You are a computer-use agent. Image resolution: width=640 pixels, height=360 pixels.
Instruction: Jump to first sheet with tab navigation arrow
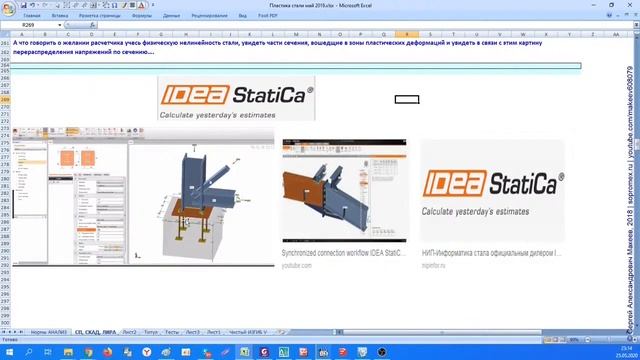pos(4,332)
